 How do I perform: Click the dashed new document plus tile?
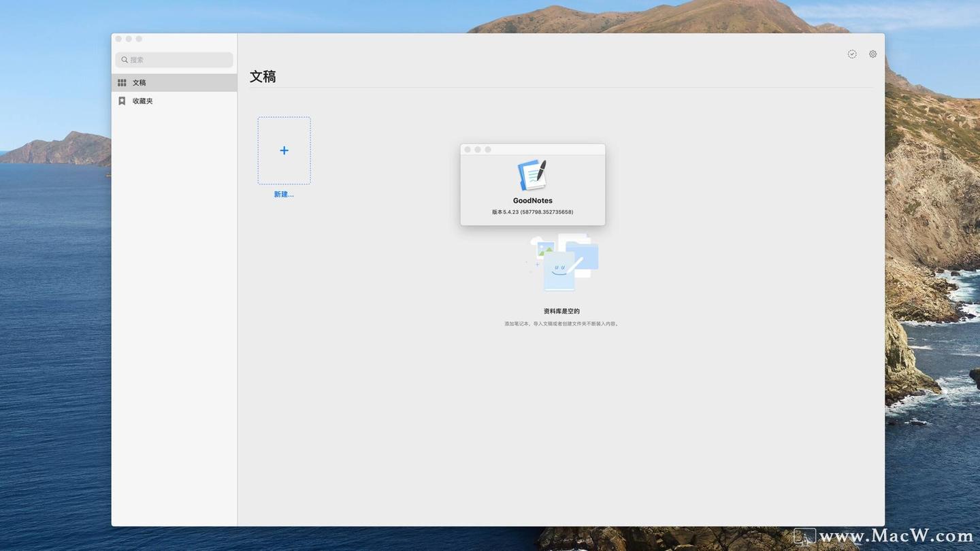[x=284, y=150]
